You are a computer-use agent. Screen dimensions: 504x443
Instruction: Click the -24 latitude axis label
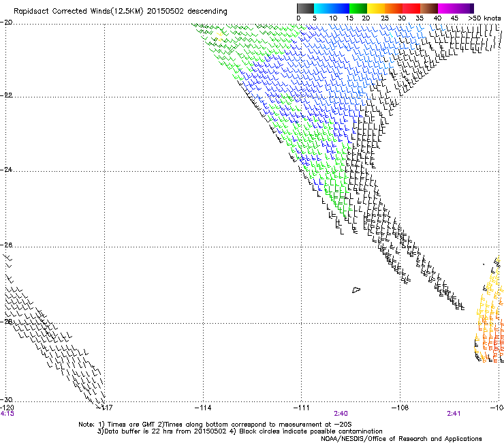point(6,169)
